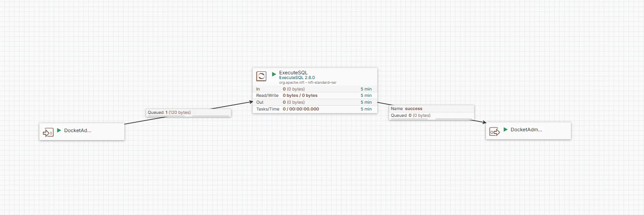Image resolution: width=644 pixels, height=215 pixels.
Task: Click the Tasks/Time row showing 0 / 00:00:00.000
Action: (315, 109)
